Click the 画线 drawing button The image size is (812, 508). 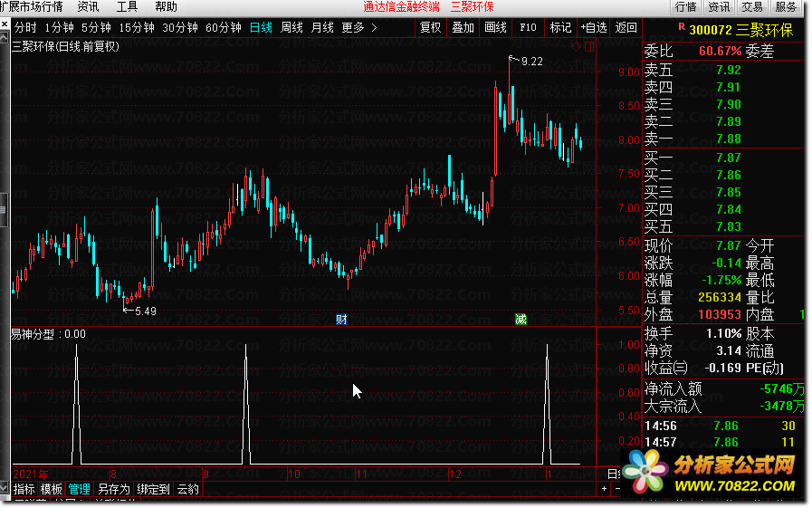495,27
